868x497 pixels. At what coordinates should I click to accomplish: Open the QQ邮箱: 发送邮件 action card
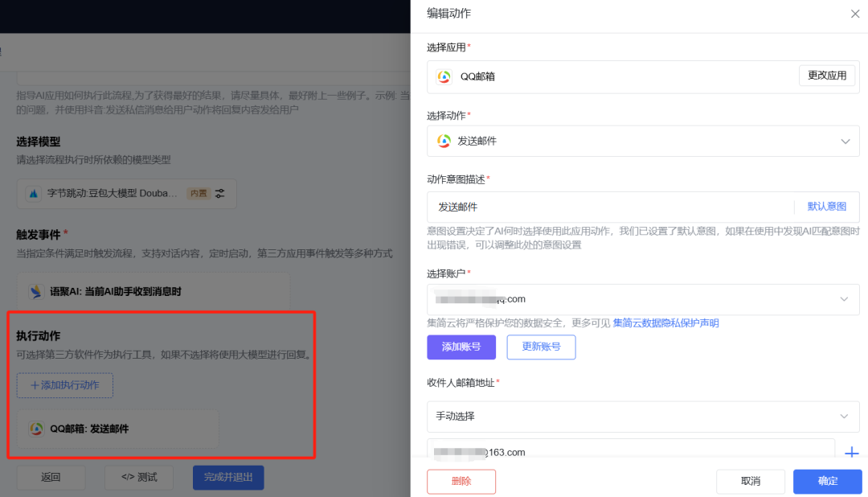(118, 429)
